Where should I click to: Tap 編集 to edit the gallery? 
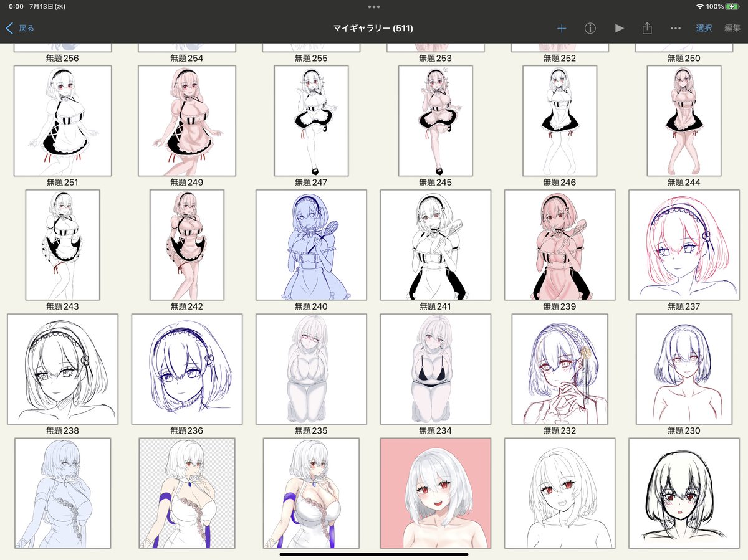pyautogui.click(x=733, y=28)
